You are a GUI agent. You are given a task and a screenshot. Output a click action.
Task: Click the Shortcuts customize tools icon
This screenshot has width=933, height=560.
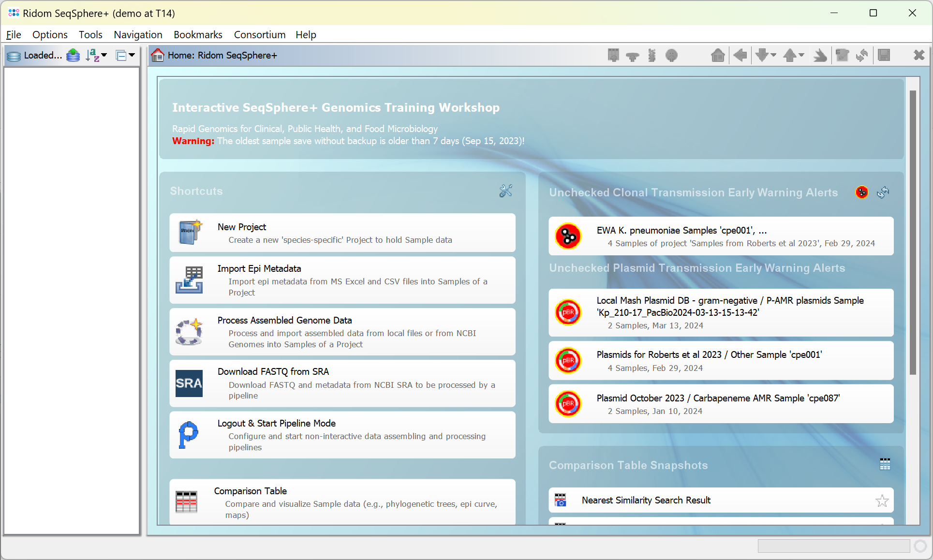pyautogui.click(x=505, y=191)
